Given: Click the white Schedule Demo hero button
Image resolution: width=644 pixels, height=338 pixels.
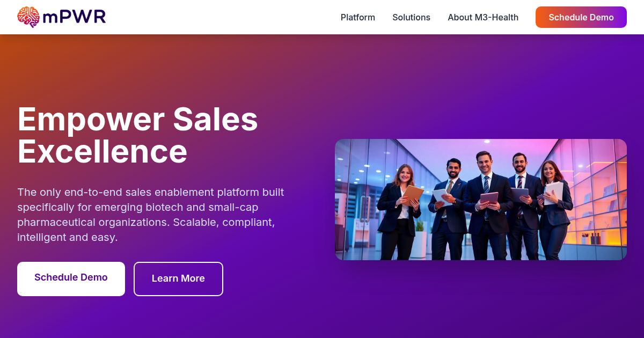Looking at the screenshot, I should point(71,278).
